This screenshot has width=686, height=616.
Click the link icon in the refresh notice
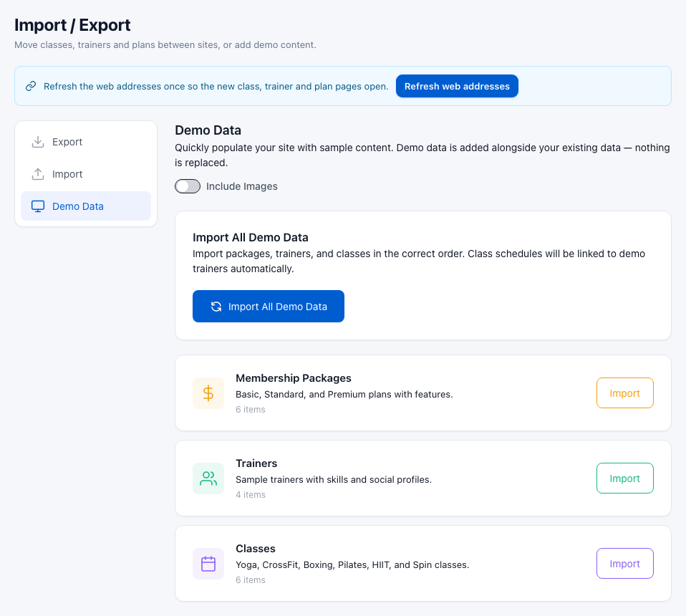pyautogui.click(x=31, y=86)
